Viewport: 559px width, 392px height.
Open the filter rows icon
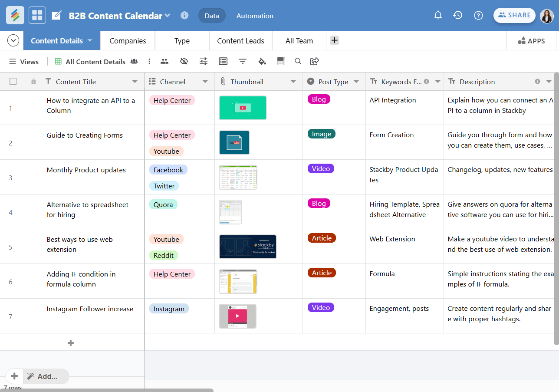pos(243,61)
